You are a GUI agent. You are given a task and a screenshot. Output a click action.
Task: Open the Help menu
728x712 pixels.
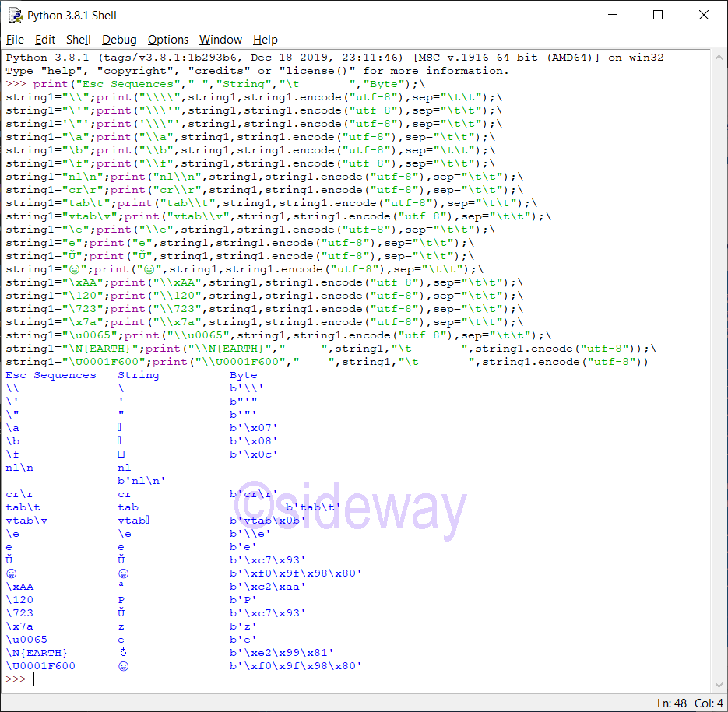(265, 40)
